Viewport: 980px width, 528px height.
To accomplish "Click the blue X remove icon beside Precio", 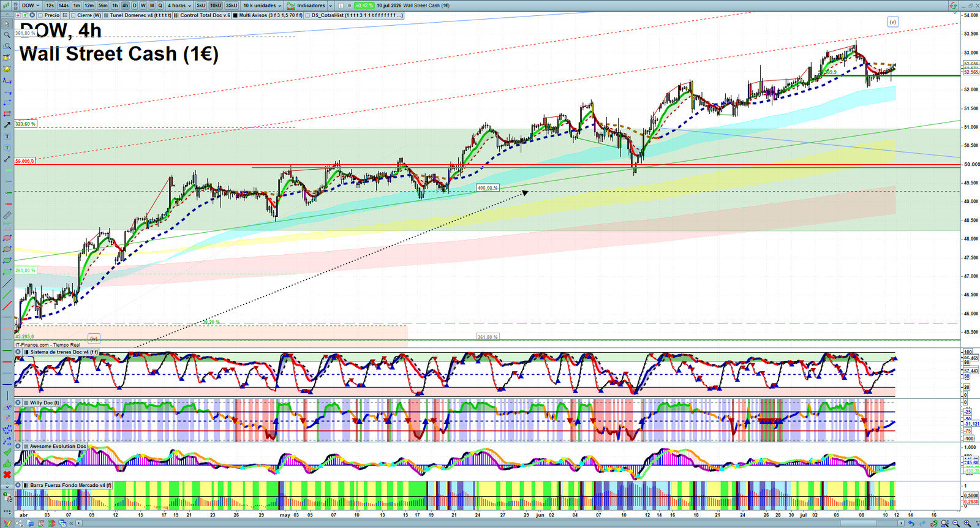I will click(x=32, y=15).
